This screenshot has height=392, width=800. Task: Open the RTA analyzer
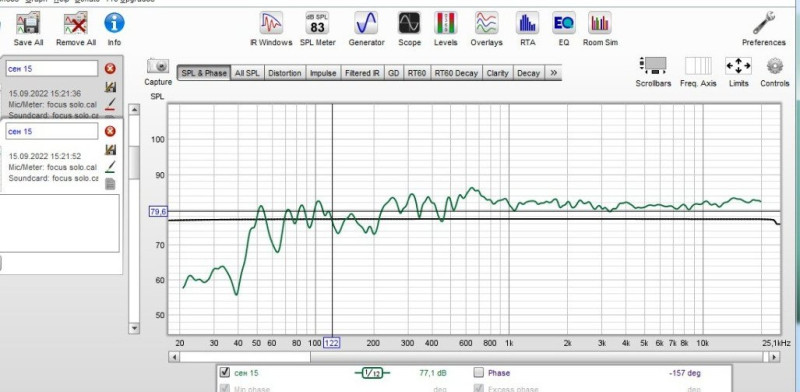click(x=528, y=30)
